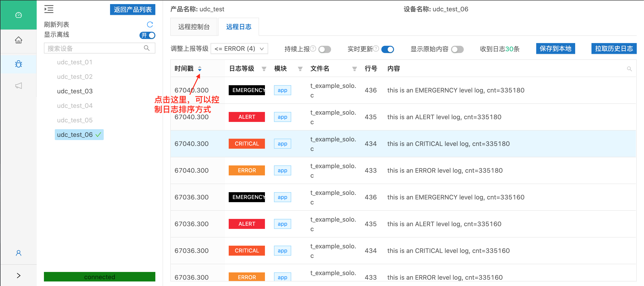Image resolution: width=644 pixels, height=286 pixels.
Task: Click the 收到日志30条 counter text
Action: (x=500, y=49)
